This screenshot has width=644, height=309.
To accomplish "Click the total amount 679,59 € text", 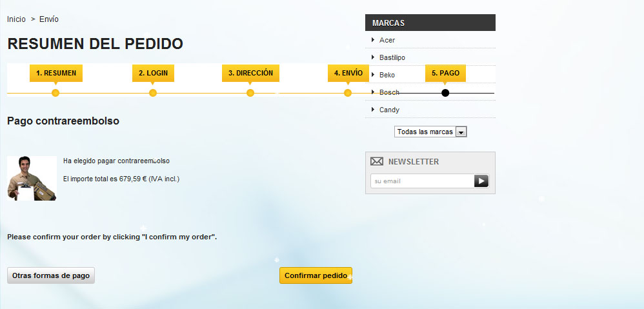I will tap(133, 179).
